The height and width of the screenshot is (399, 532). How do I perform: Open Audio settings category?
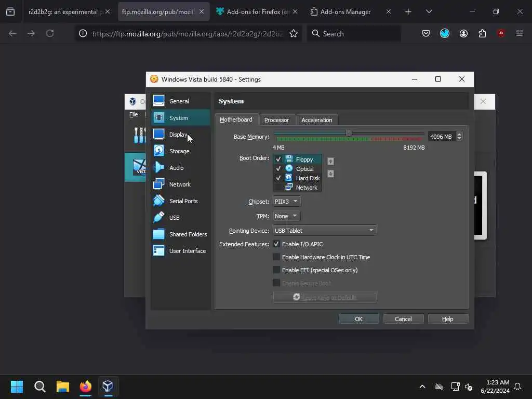tap(180, 168)
